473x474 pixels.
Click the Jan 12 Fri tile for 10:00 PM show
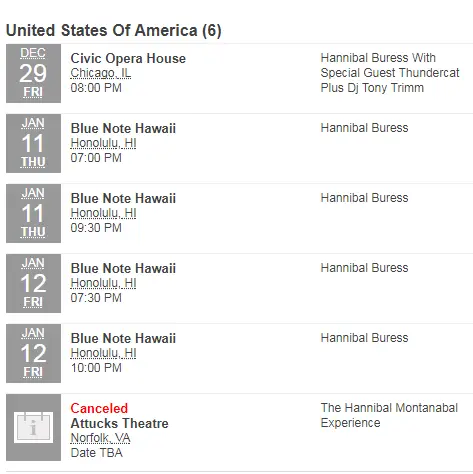pyautogui.click(x=33, y=353)
